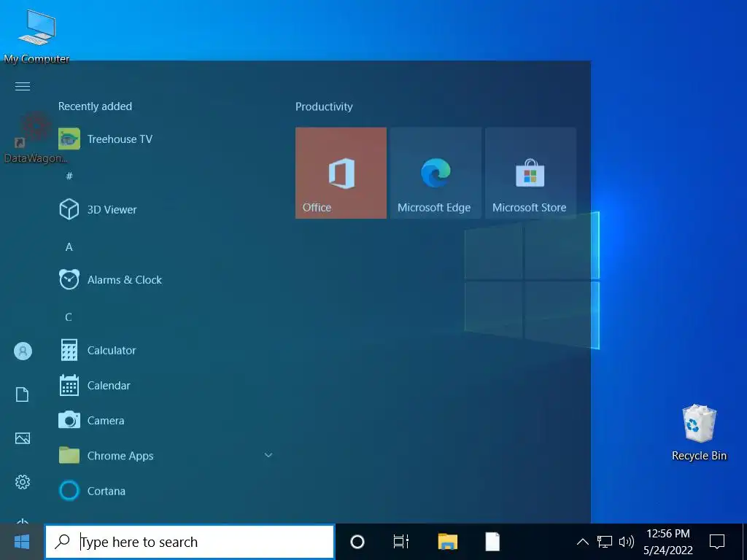Open Settings gear in the Start sidebar

[x=23, y=482]
